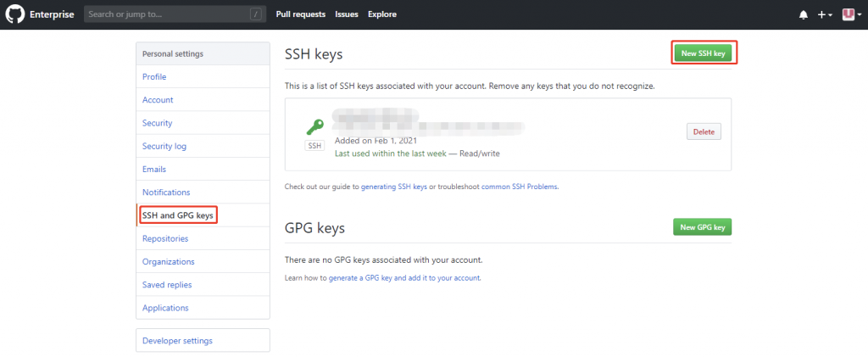Open the common SSH Problems link
The height and width of the screenshot is (357, 868).
[x=520, y=187]
